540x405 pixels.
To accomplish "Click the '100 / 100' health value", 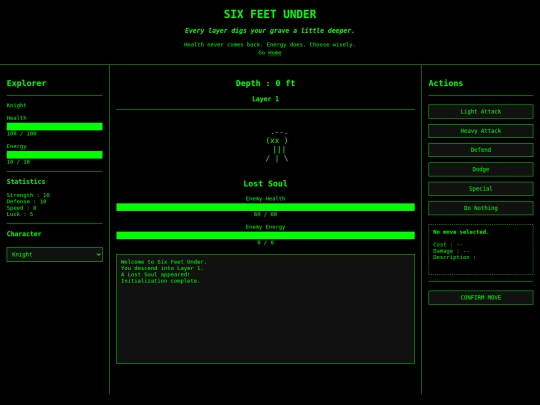I will [x=21, y=134].
